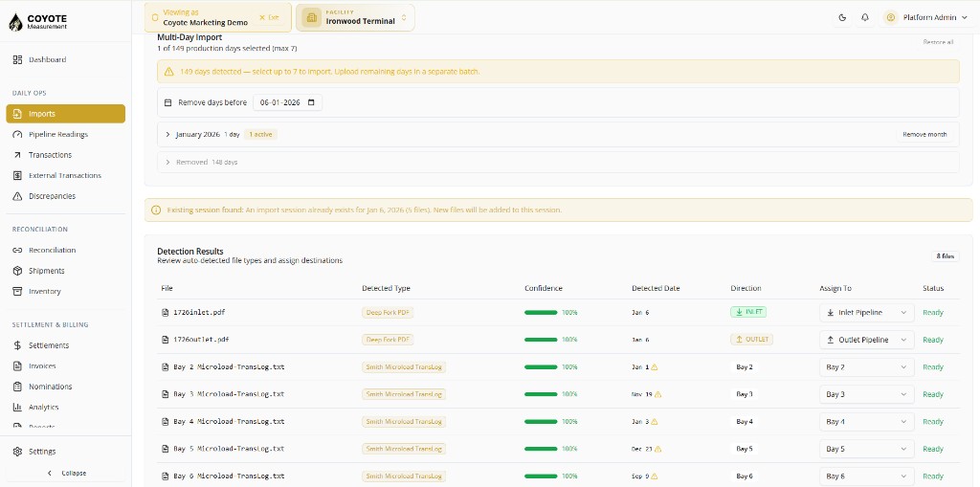The width and height of the screenshot is (980, 487).
Task: Click the Reconciliation link icon
Action: click(x=17, y=250)
